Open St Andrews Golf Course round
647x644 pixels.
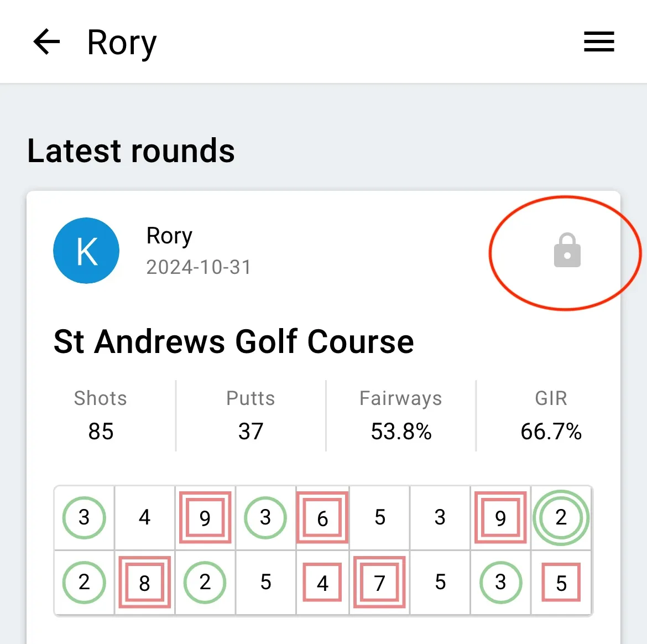[x=233, y=342]
